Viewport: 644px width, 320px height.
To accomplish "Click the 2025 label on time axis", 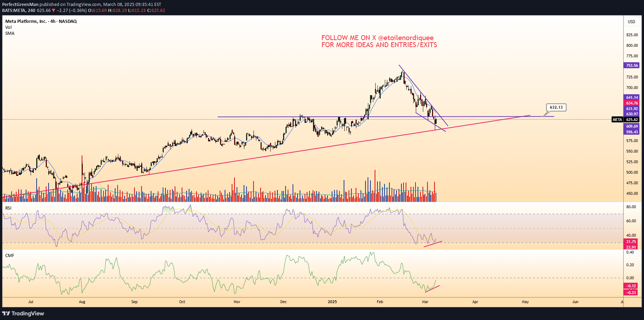I will (332, 302).
